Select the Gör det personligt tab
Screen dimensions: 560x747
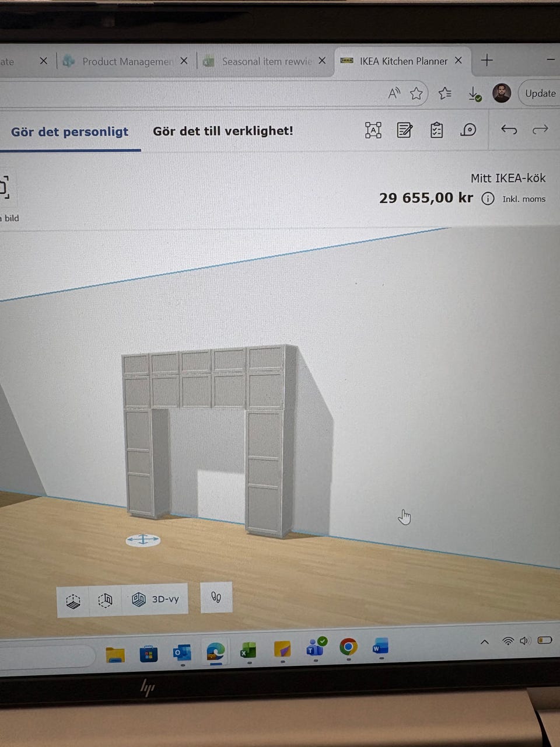(x=69, y=132)
